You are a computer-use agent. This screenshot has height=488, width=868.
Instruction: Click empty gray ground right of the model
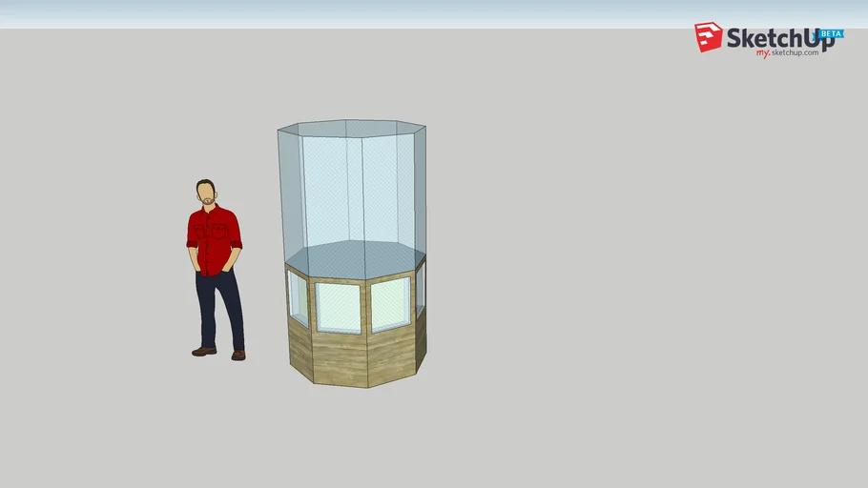click(620, 286)
